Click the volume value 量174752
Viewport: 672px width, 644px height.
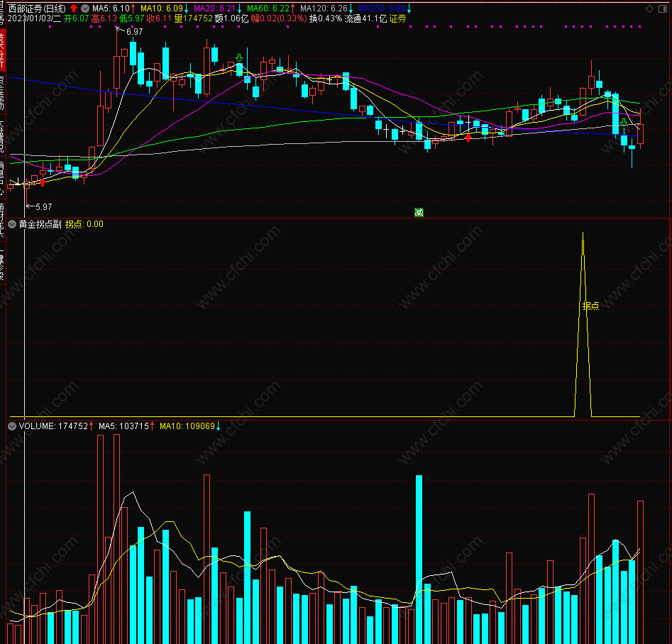pos(193,18)
